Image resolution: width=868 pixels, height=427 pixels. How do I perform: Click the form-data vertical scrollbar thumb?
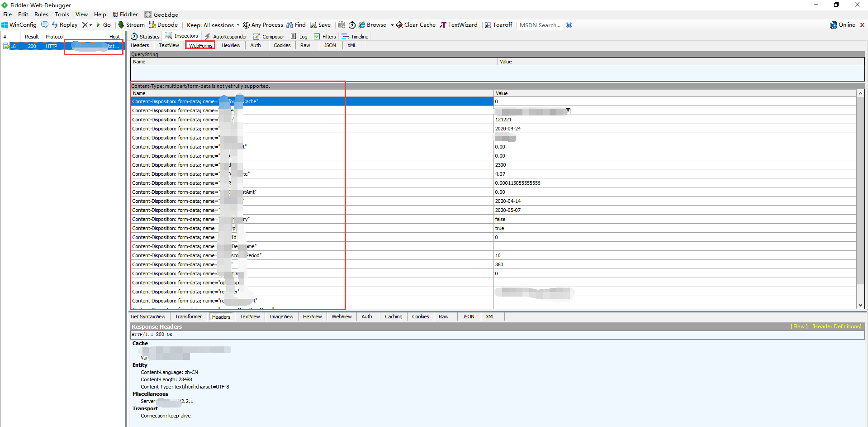tap(860, 192)
